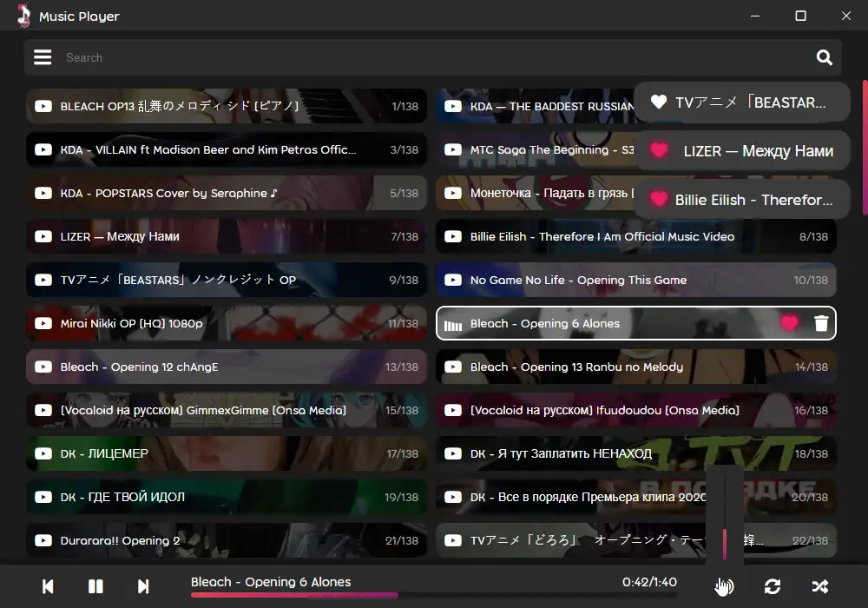The height and width of the screenshot is (608, 868).
Task: Focus the Search input field
Action: 431,57
